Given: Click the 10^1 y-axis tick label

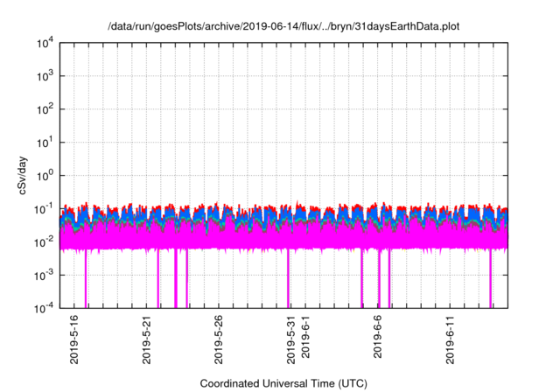Looking at the screenshot, I should (x=45, y=143).
